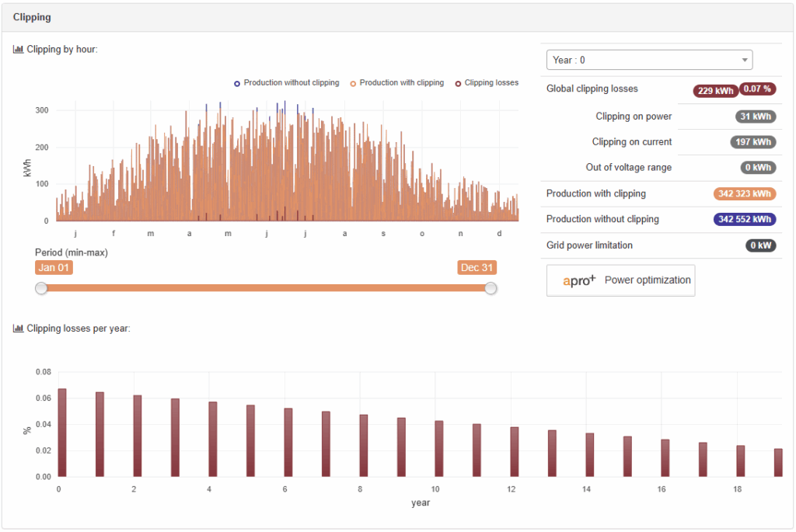Click the Year dropdown arrow
The height and width of the screenshot is (532, 796).
click(x=745, y=60)
